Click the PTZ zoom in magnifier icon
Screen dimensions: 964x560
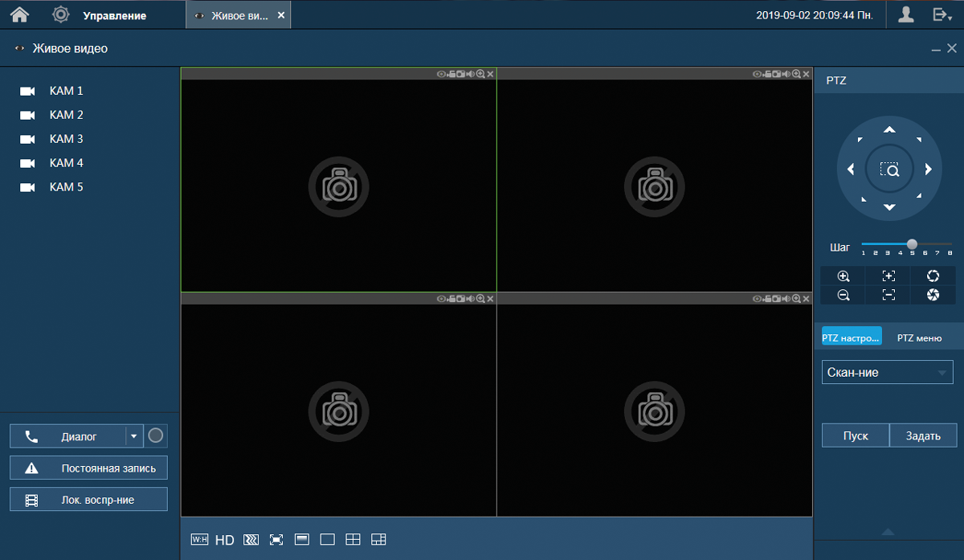pos(843,276)
